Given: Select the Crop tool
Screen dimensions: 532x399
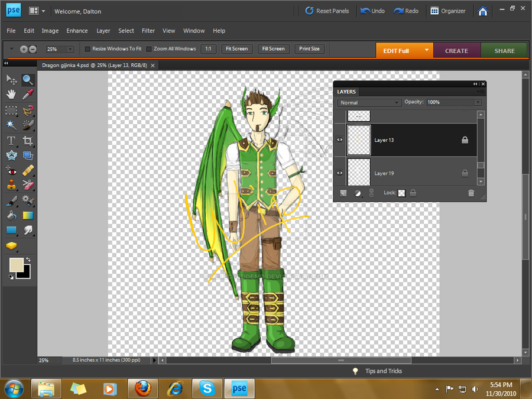Looking at the screenshot, I should (x=27, y=141).
